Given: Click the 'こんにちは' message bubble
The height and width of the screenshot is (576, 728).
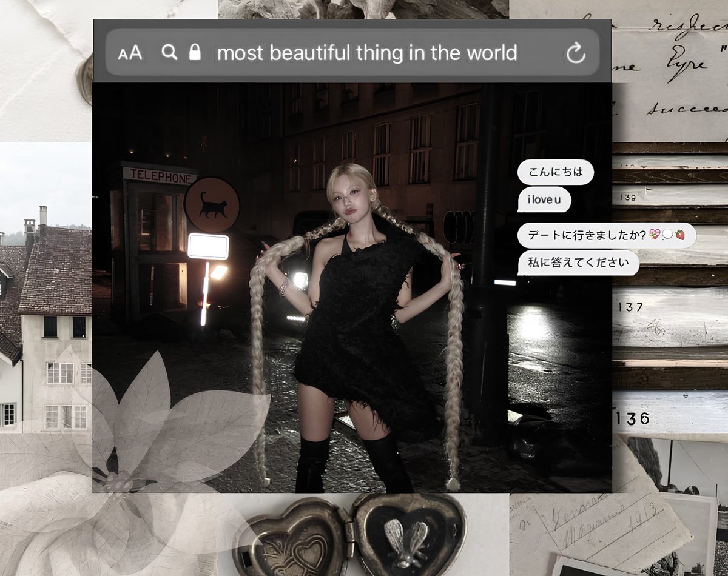Looking at the screenshot, I should (555, 172).
